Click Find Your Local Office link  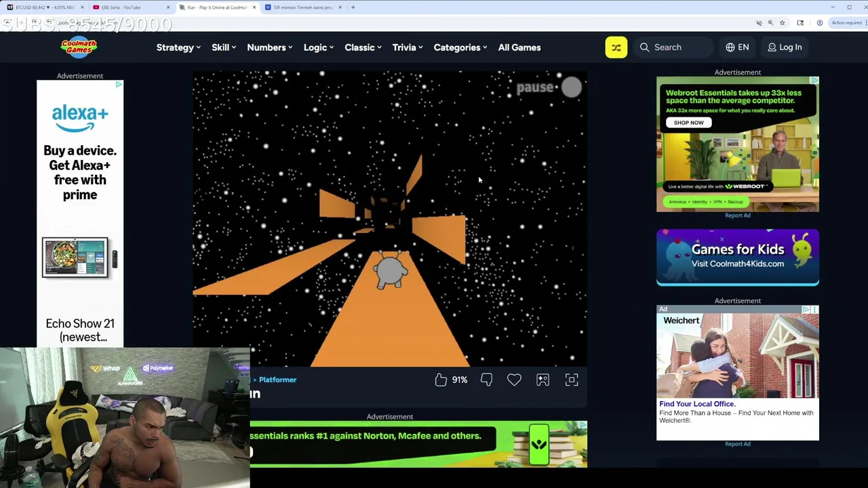pos(697,404)
